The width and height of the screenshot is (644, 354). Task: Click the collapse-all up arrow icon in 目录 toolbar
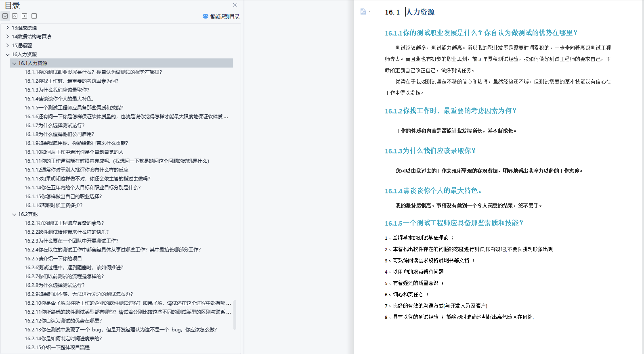tap(15, 16)
